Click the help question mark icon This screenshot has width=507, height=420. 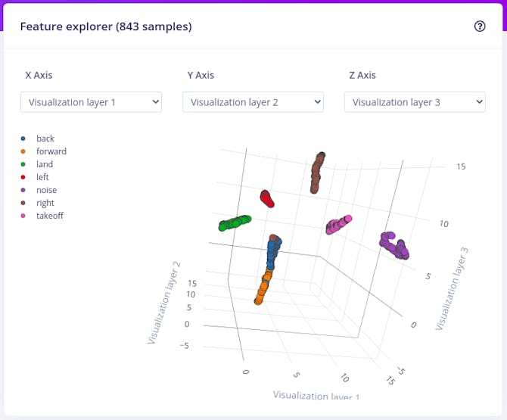pyautogui.click(x=480, y=26)
